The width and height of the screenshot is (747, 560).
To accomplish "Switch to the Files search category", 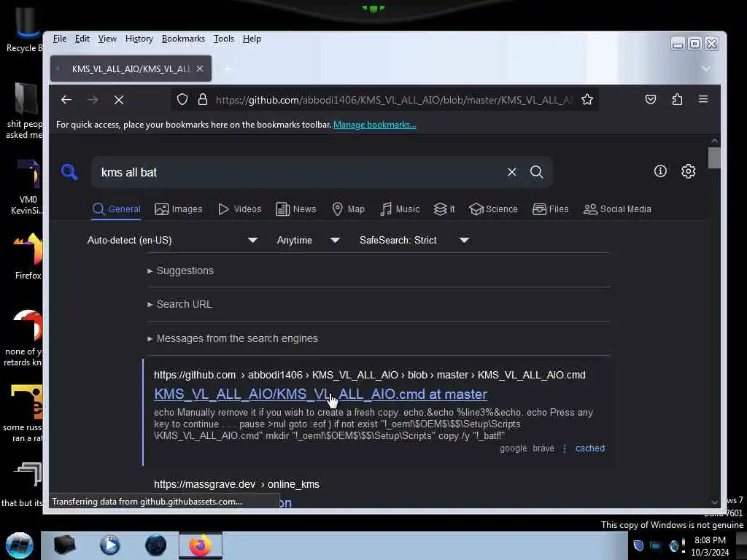I will (550, 209).
